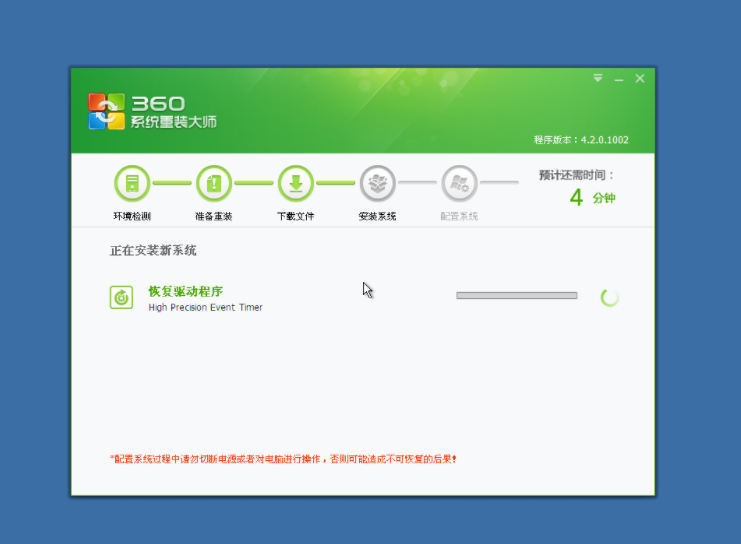The width and height of the screenshot is (741, 544).
Task: Click the 恢复驱动程序 heading text
Action: pos(185,291)
